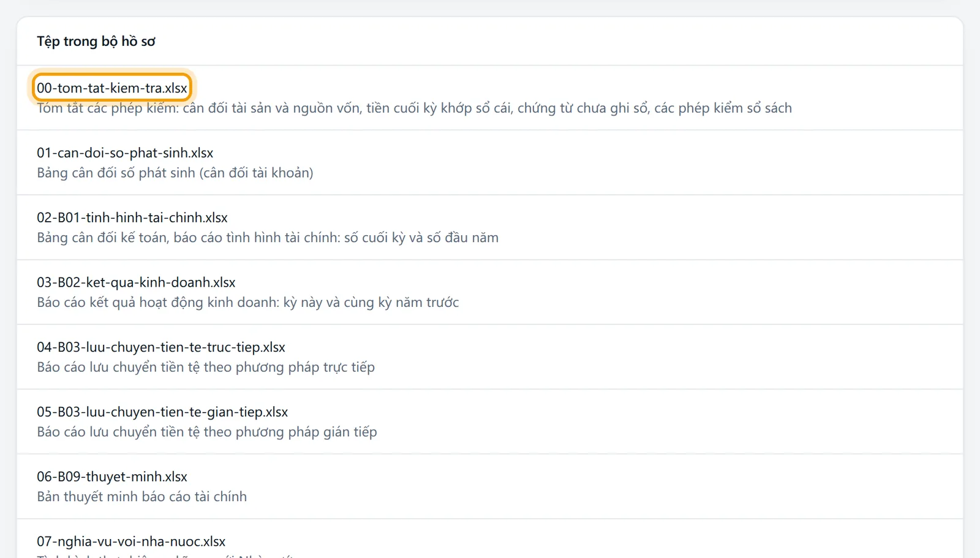Select description ending 'phương pháp trực tiếp'
980x558 pixels.
point(206,368)
